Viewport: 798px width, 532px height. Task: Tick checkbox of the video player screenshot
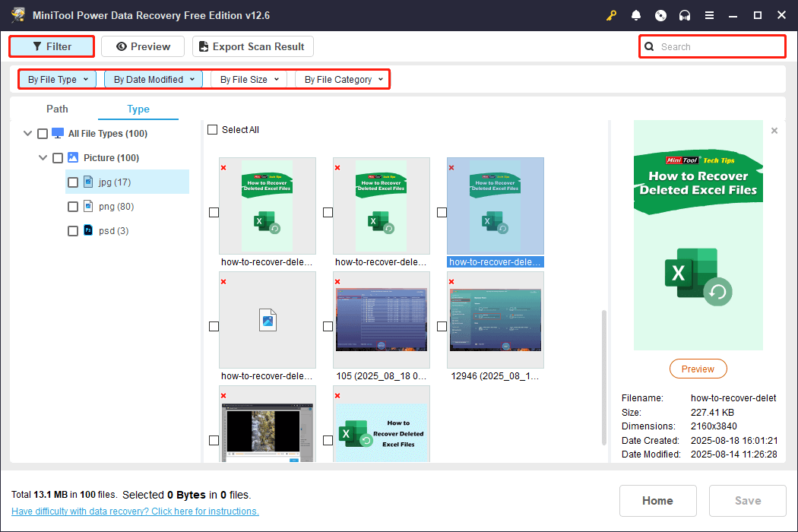click(214, 440)
